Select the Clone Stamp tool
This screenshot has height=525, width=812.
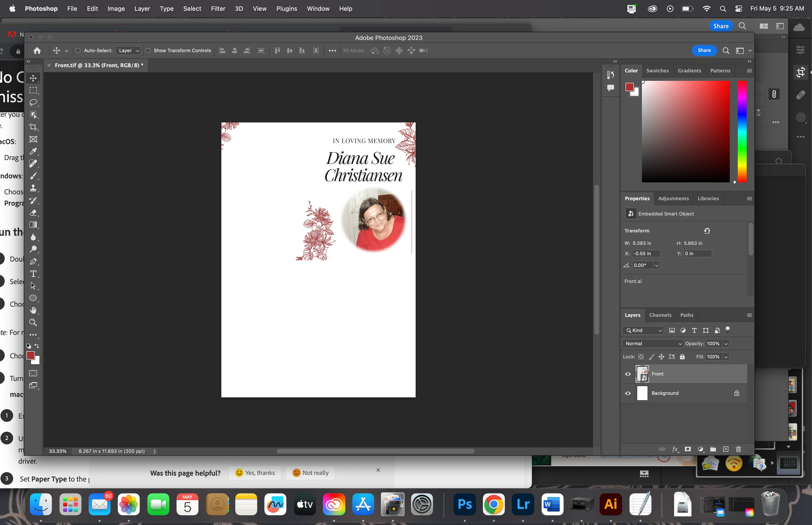tap(33, 188)
